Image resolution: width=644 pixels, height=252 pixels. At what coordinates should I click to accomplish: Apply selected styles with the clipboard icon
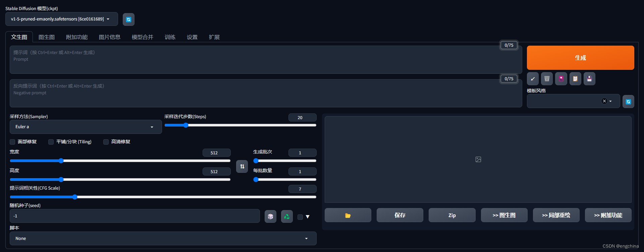coord(575,79)
